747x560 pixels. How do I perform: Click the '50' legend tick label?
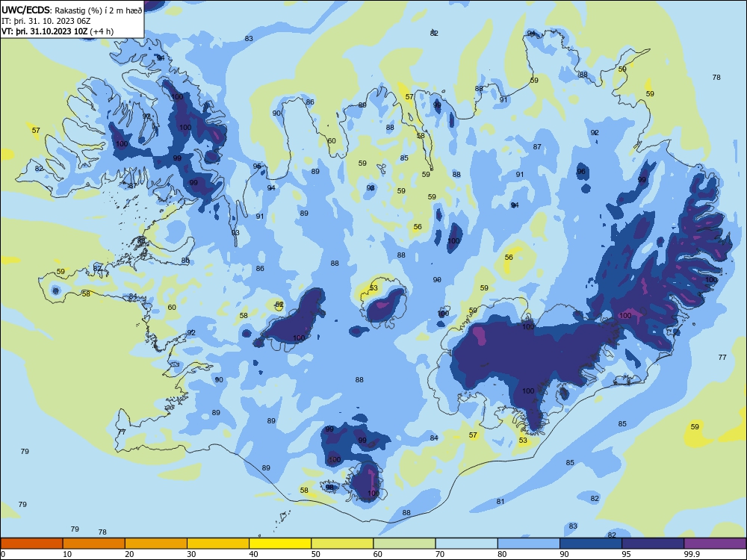316,554
